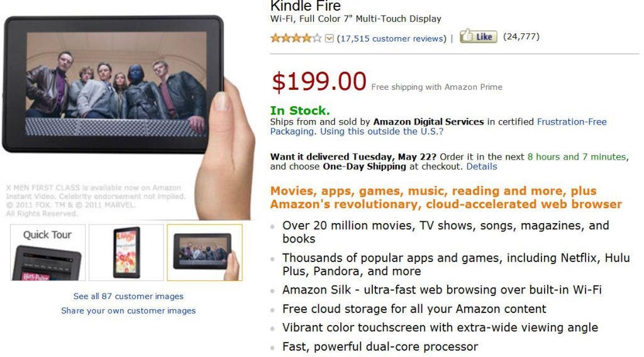The height and width of the screenshot is (357, 644).
Task: Open the Frustration-Free Packaging link
Action: click(438, 126)
